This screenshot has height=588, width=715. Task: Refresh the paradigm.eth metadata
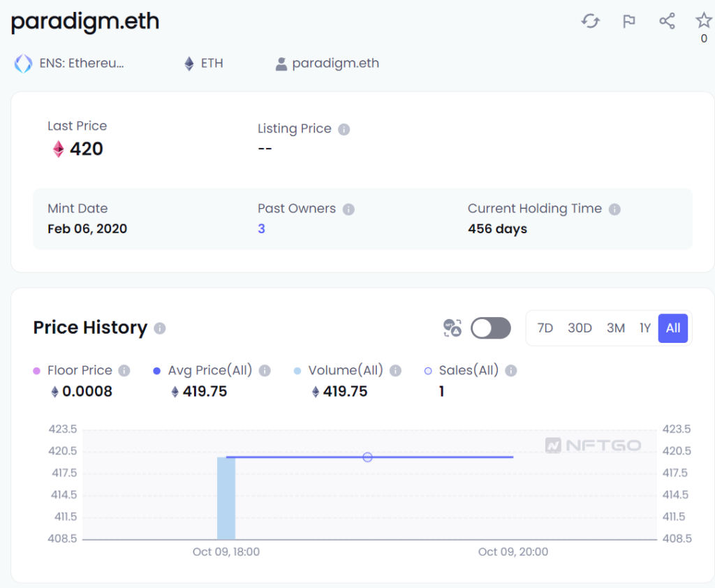click(x=591, y=21)
